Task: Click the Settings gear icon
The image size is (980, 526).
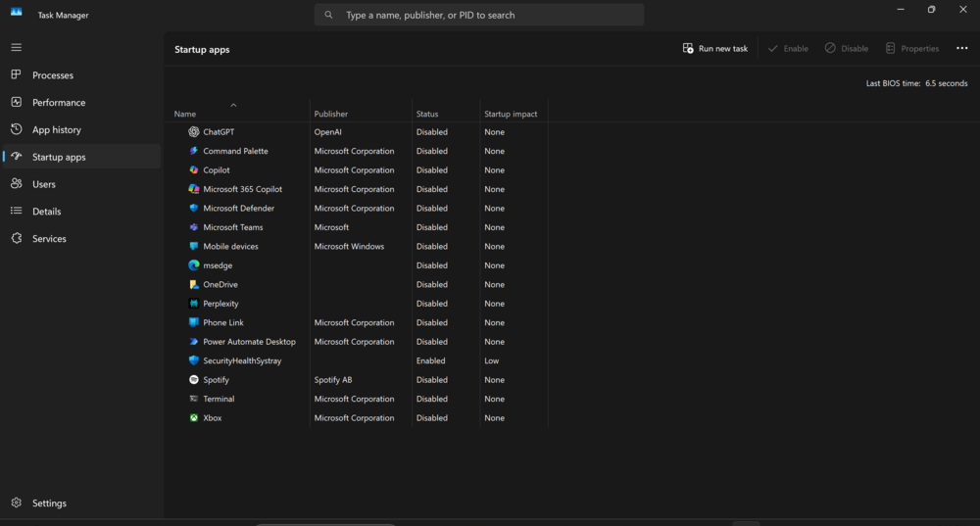Action: tap(17, 502)
